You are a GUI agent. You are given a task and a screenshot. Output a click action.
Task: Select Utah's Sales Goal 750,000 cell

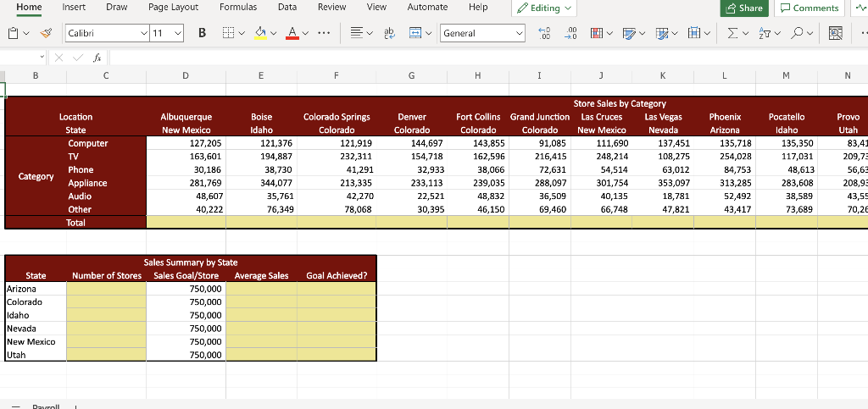coord(186,355)
